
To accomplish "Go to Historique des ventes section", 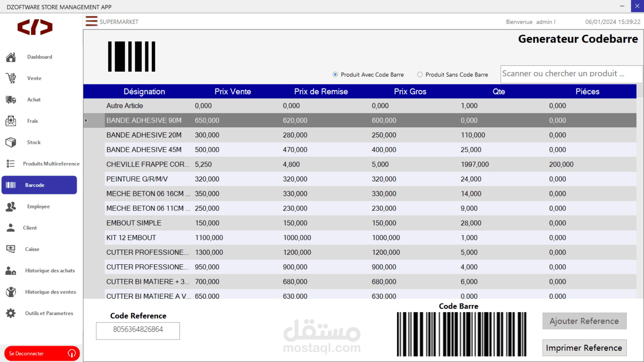I will coord(50,292).
